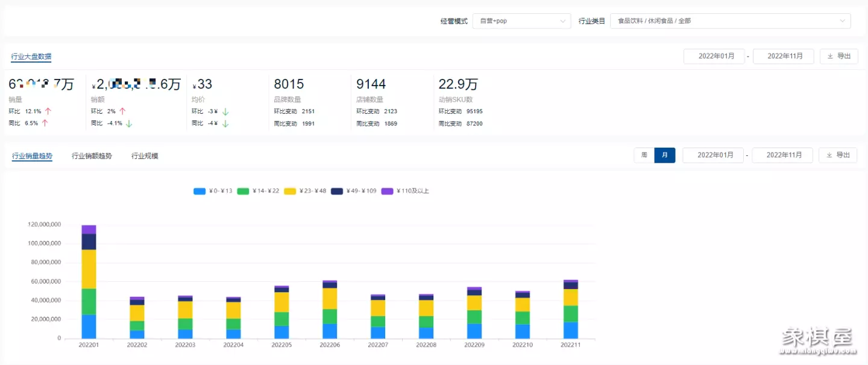Select the 月 granularity toggle
Viewport: 868px width, 365px height.
tap(664, 155)
